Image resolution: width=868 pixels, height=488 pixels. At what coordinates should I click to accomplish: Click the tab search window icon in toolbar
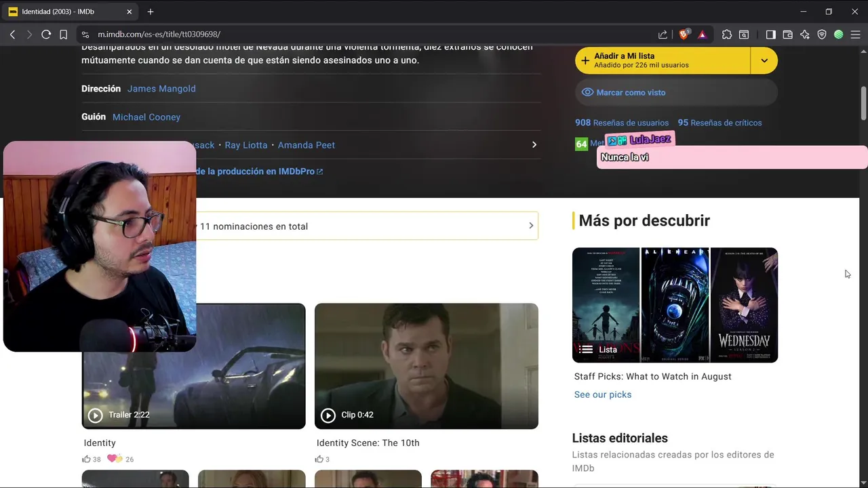tap(744, 35)
